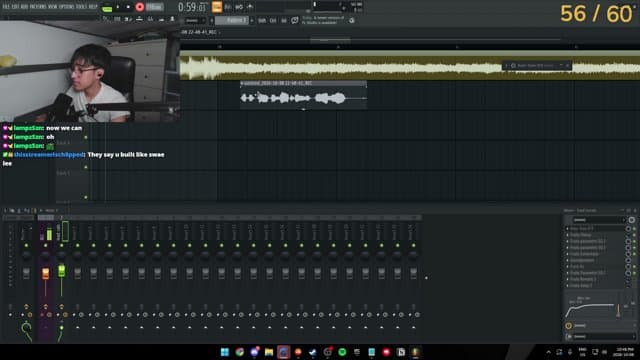The height and width of the screenshot is (360, 640).
Task: Click the yellow latency clock icon below EQ
Action: 569,326
